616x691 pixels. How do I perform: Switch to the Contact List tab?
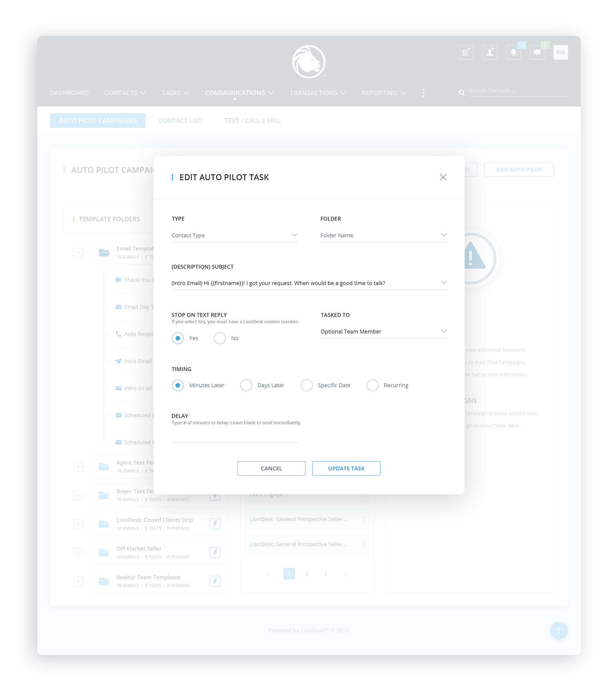click(180, 121)
